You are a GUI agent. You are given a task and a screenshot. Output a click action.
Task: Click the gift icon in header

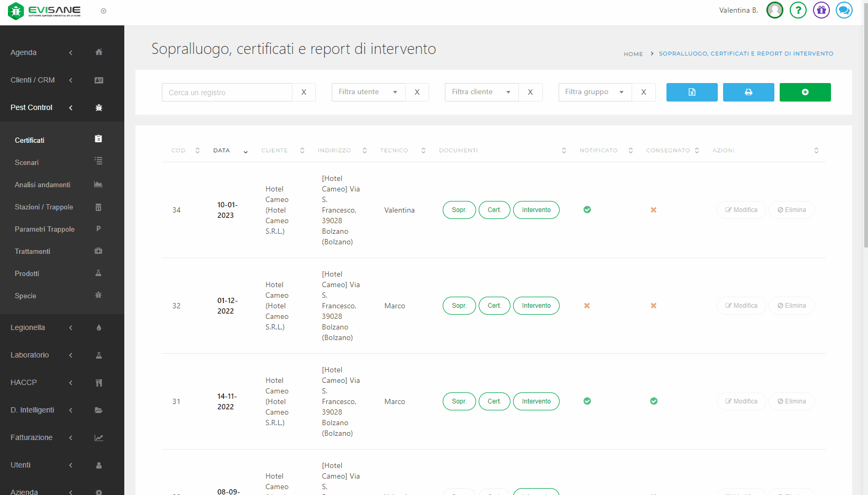[x=821, y=10]
